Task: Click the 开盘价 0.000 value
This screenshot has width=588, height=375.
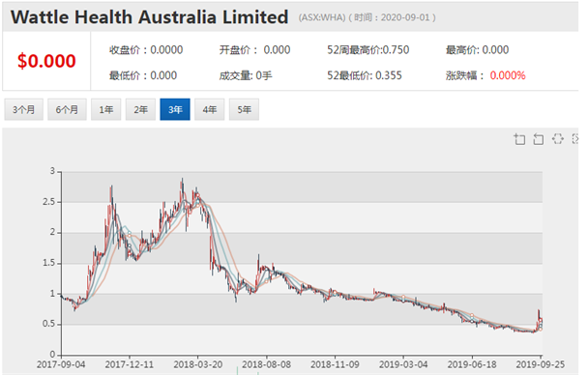Action: pyautogui.click(x=277, y=50)
